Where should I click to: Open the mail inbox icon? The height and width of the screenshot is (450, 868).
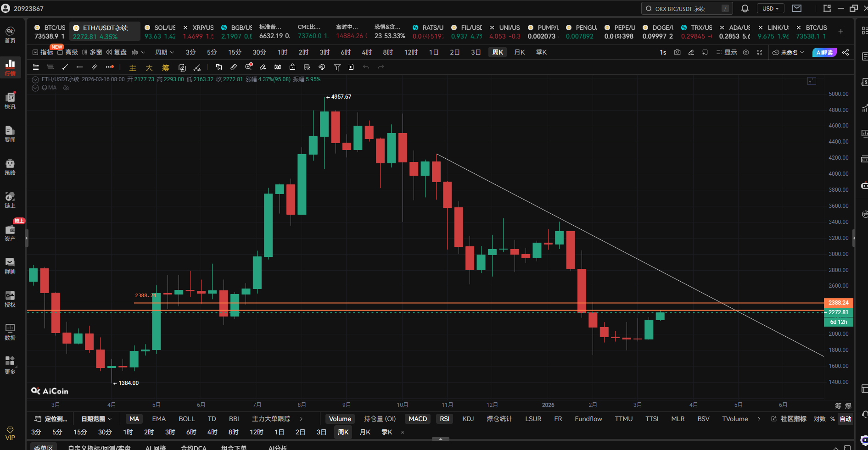click(x=797, y=8)
